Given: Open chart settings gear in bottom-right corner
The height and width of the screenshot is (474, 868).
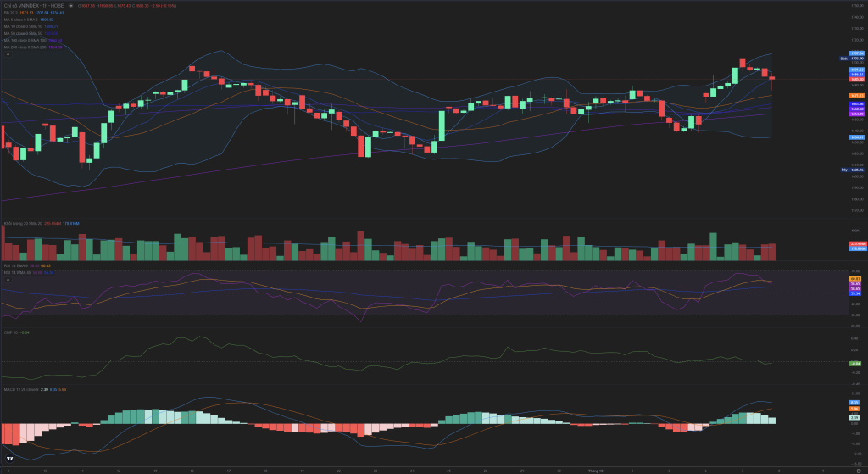Looking at the screenshot, I should point(860,469).
